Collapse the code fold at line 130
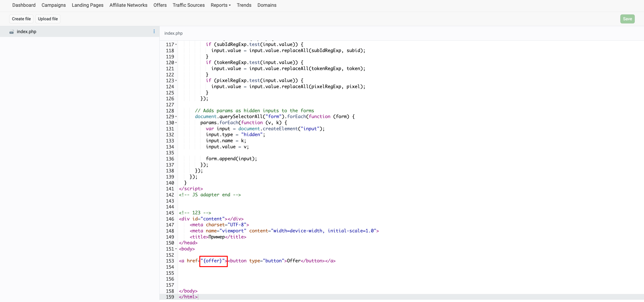 click(x=176, y=123)
